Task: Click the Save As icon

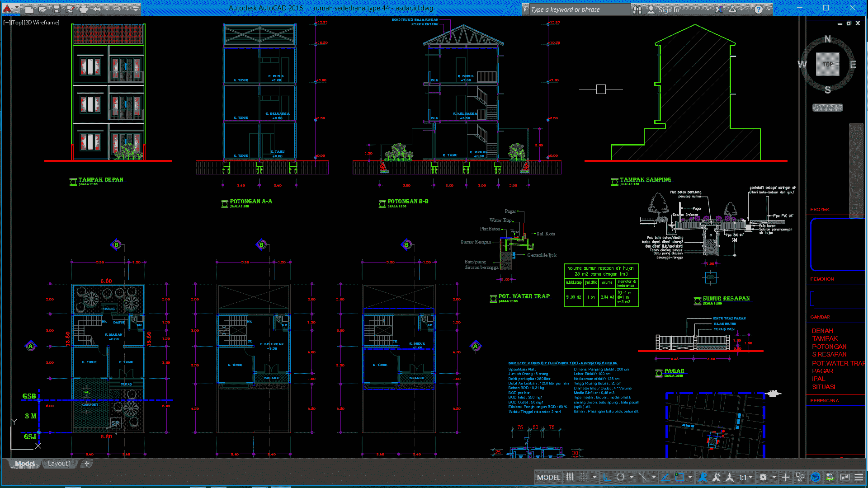Action: [70, 9]
